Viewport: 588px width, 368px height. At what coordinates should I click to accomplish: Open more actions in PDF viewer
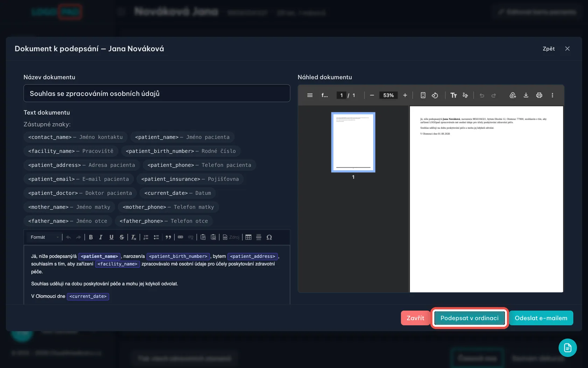552,95
